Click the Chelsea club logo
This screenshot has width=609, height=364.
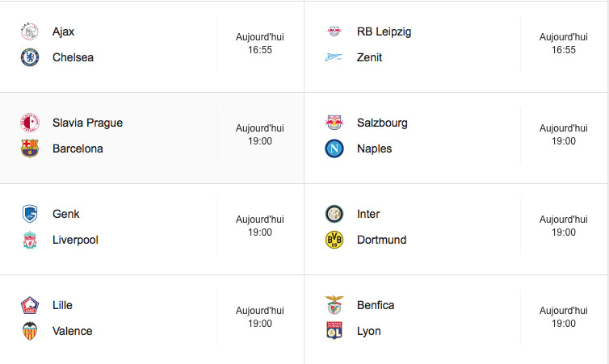pyautogui.click(x=29, y=57)
